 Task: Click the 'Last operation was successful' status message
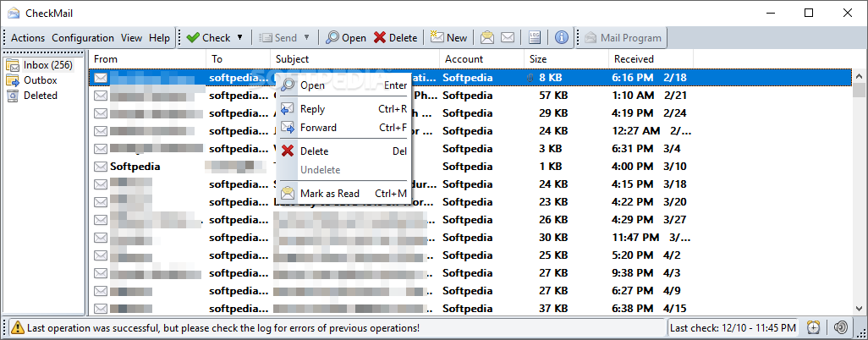223,328
